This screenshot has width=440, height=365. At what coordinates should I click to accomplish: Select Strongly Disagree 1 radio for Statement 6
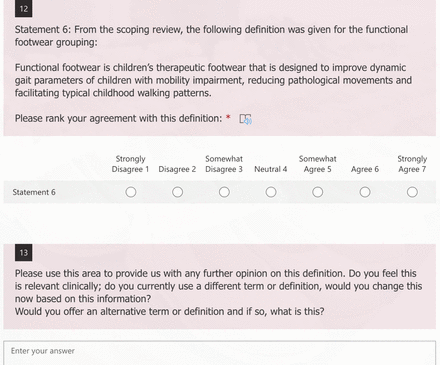(131, 192)
